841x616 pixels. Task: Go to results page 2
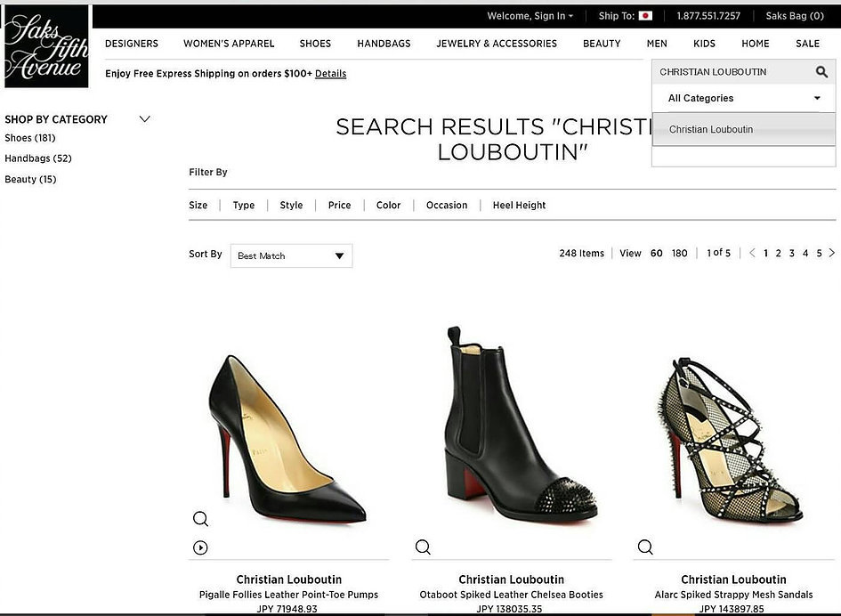(778, 254)
